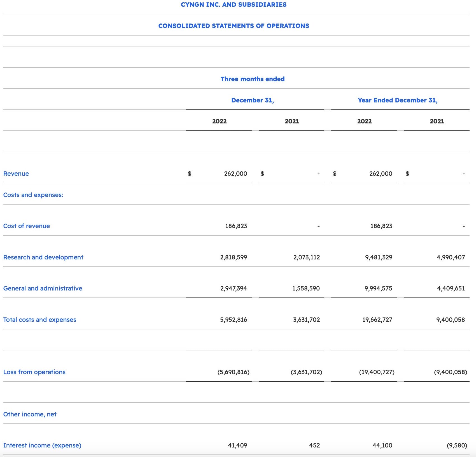This screenshot has height=457, width=476.
Task: Select the Total costs value 3,631,702
Action: tap(307, 320)
